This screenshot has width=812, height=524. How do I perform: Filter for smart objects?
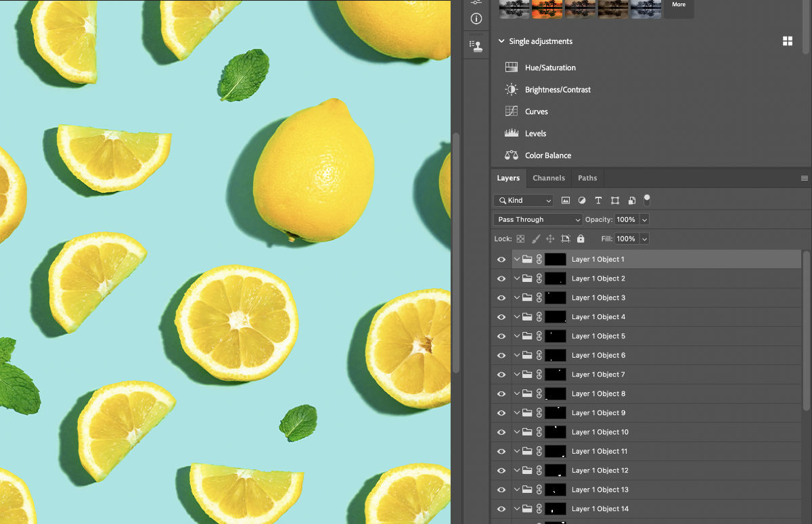tap(631, 200)
